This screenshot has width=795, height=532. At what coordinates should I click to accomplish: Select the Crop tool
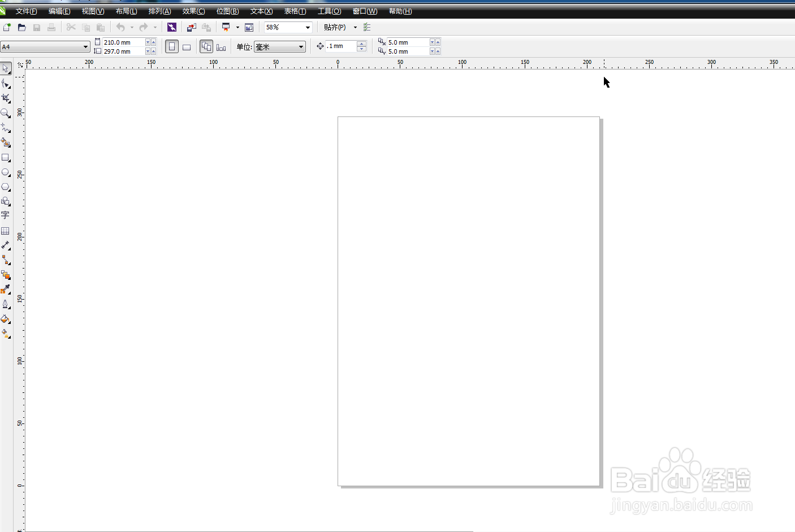click(6, 98)
